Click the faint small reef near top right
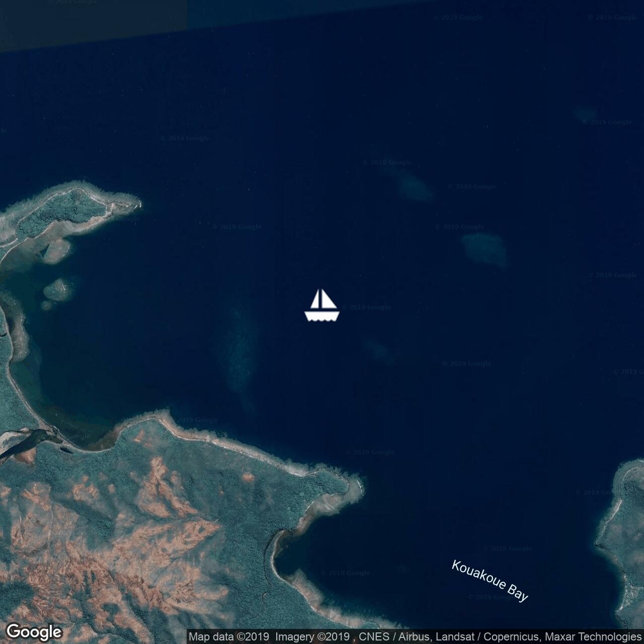The image size is (644, 644). pyautogui.click(x=585, y=114)
